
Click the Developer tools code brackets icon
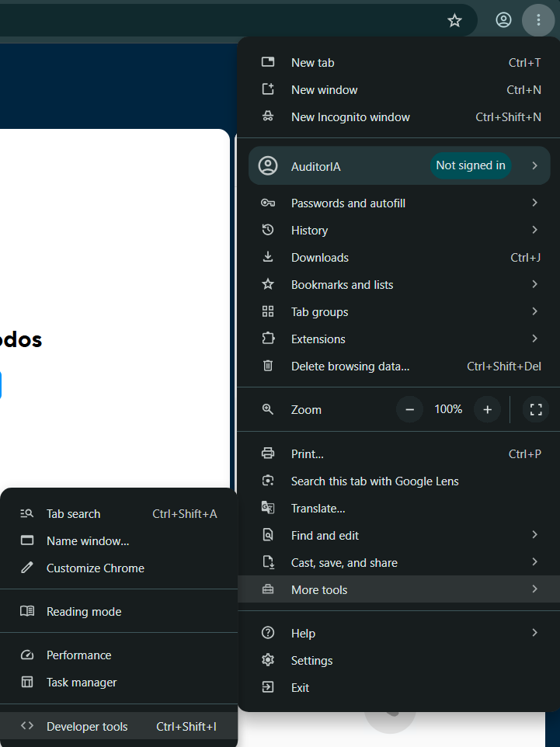click(27, 725)
